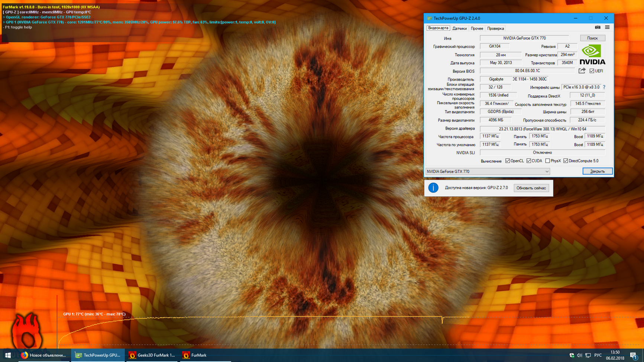Toggle the CUDA checkbox

coord(528,161)
